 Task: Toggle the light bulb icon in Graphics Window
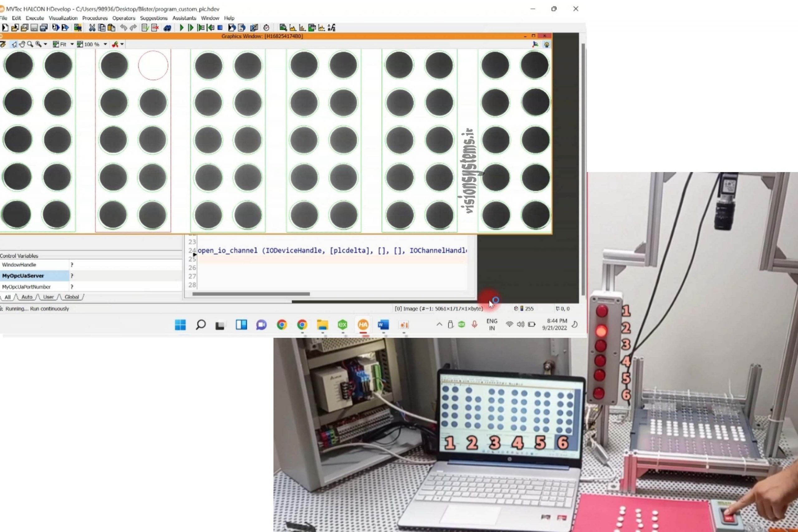[546, 45]
